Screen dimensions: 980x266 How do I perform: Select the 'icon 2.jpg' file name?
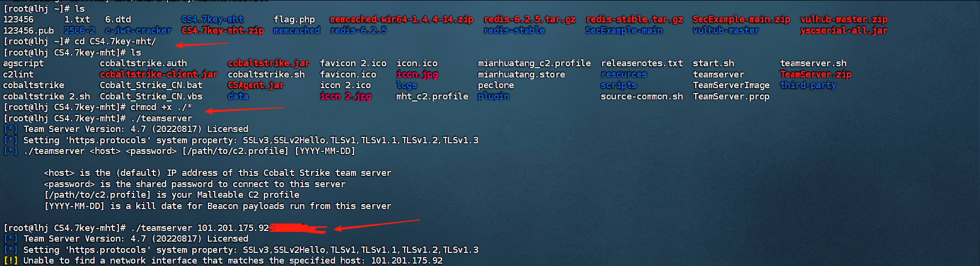(x=345, y=96)
